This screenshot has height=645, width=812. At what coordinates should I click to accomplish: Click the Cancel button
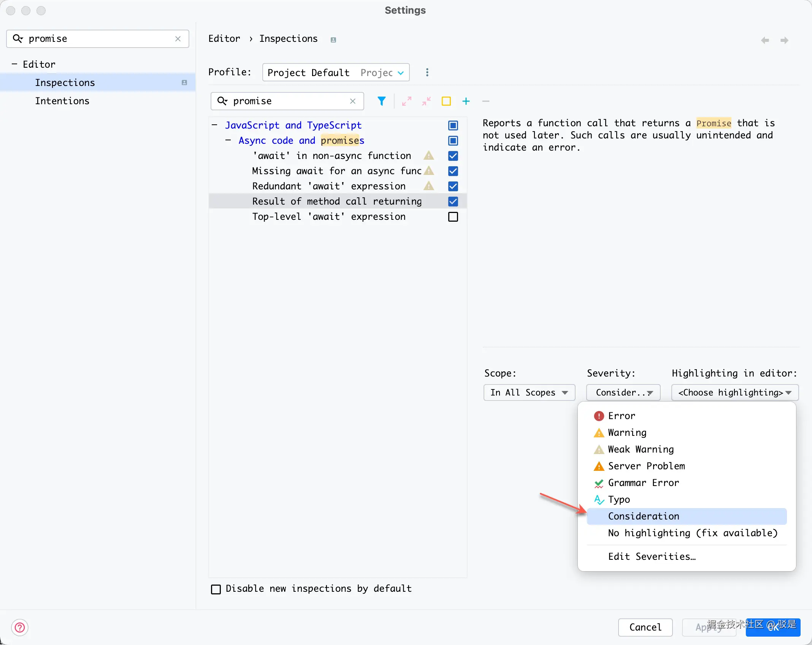[645, 627]
